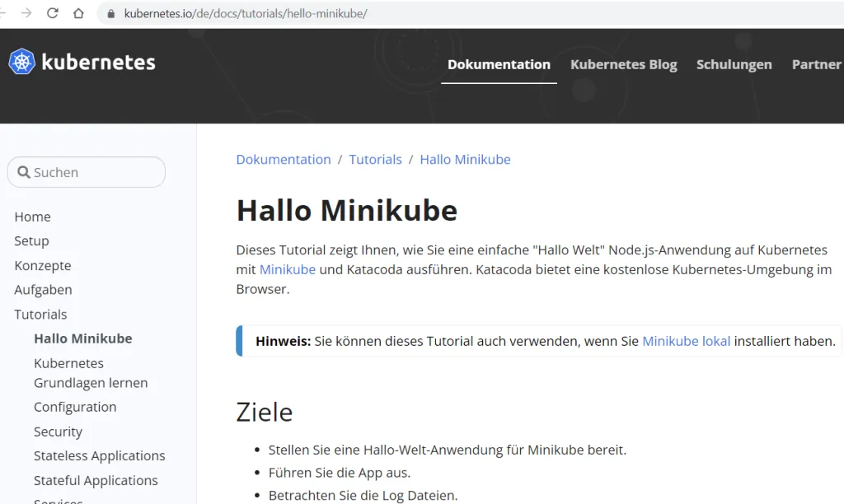
Task: Open Partner nav item
Action: (x=817, y=64)
